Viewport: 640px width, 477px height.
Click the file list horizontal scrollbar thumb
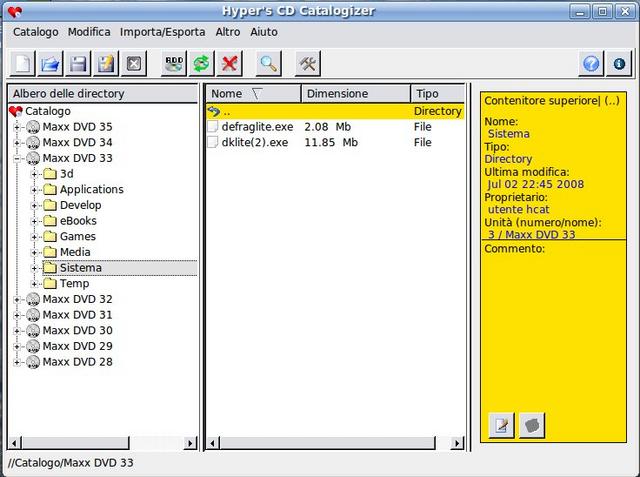[327, 443]
